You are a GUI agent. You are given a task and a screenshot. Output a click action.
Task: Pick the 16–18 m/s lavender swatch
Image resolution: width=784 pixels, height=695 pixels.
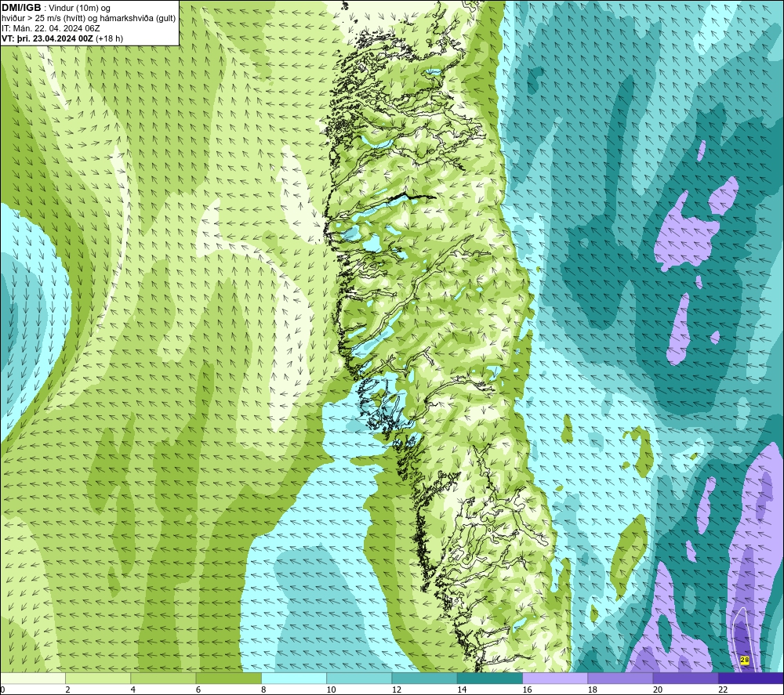[x=555, y=679]
